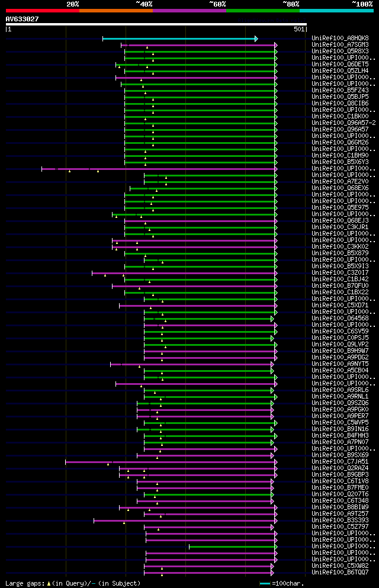Select the UniRef100_Q6GM26 label
The width and height of the screenshot is (379, 588).
[x=340, y=142]
